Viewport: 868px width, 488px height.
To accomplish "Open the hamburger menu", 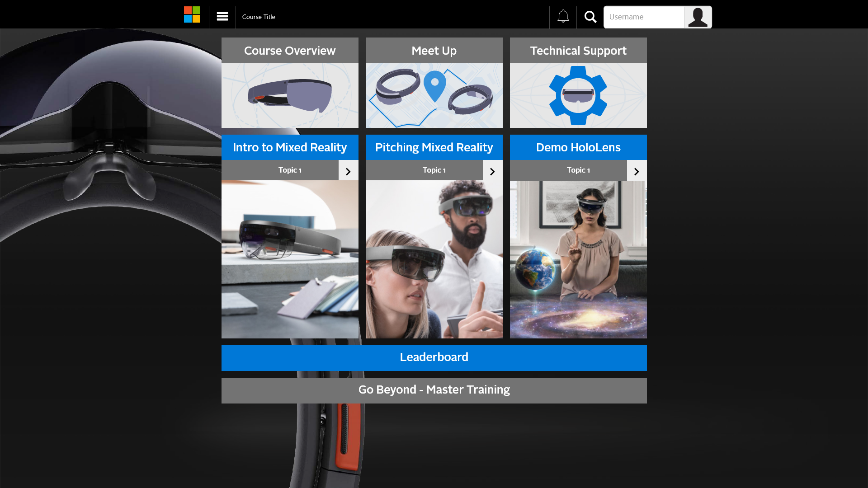I will tap(222, 16).
